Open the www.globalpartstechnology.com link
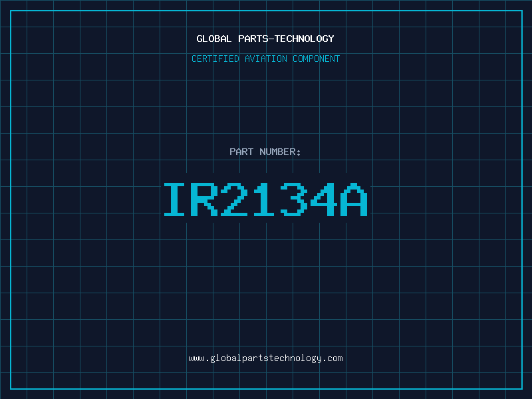The image size is (532, 399). pos(265,358)
